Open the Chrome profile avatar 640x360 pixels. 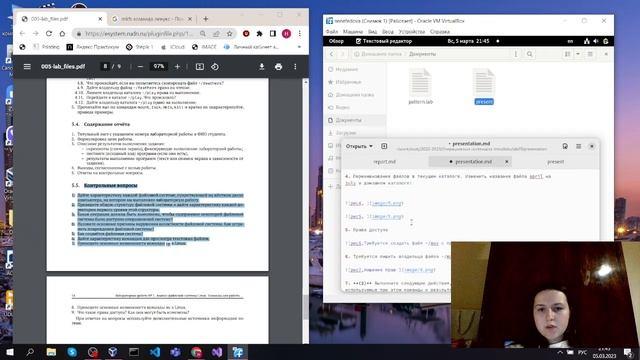[287, 33]
